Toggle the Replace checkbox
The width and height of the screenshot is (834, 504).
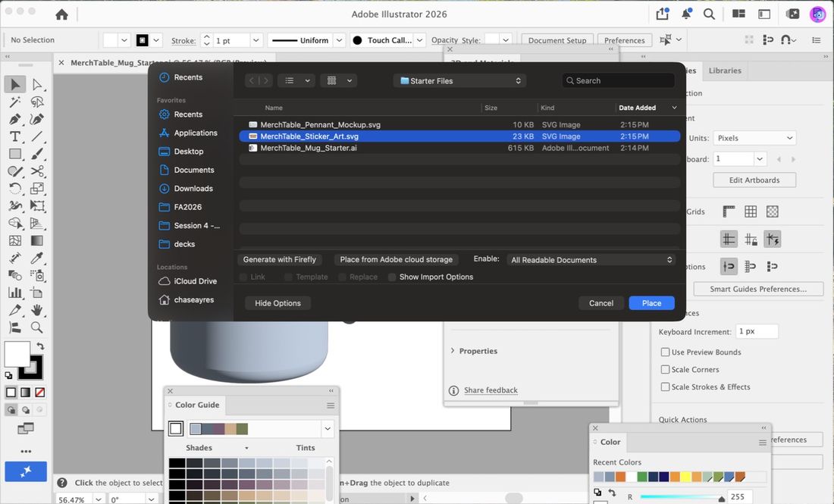point(342,277)
